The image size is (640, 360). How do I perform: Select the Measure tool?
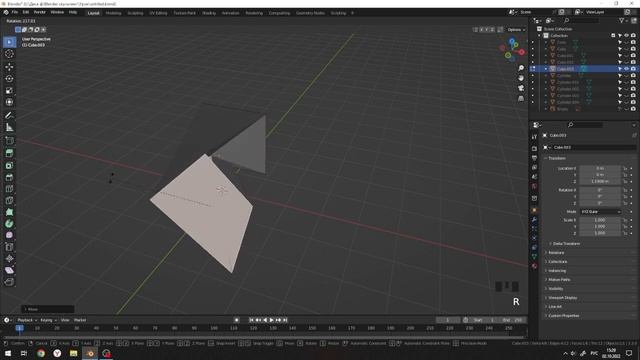tap(9, 128)
